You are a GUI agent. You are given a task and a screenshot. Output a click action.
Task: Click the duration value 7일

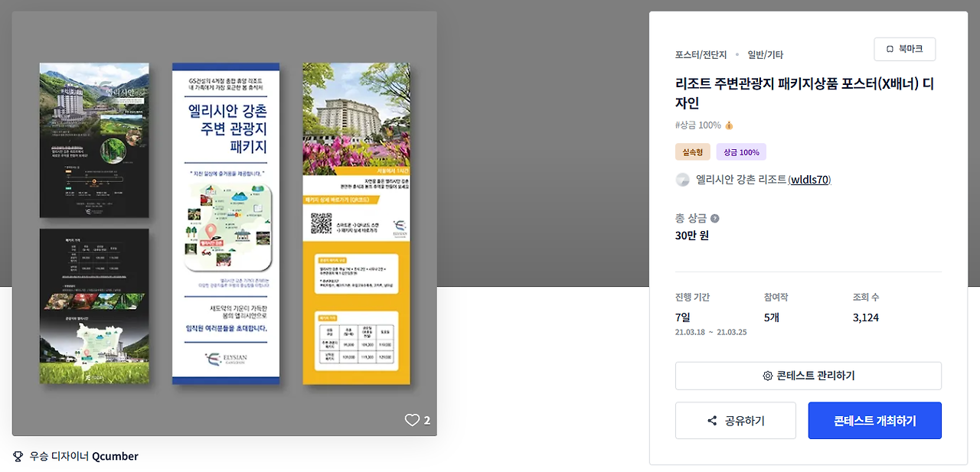(x=683, y=317)
